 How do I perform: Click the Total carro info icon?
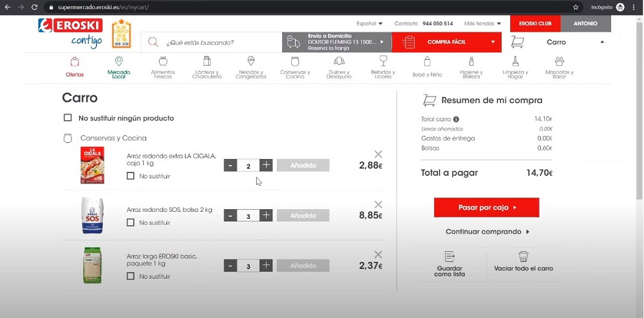pyautogui.click(x=456, y=119)
